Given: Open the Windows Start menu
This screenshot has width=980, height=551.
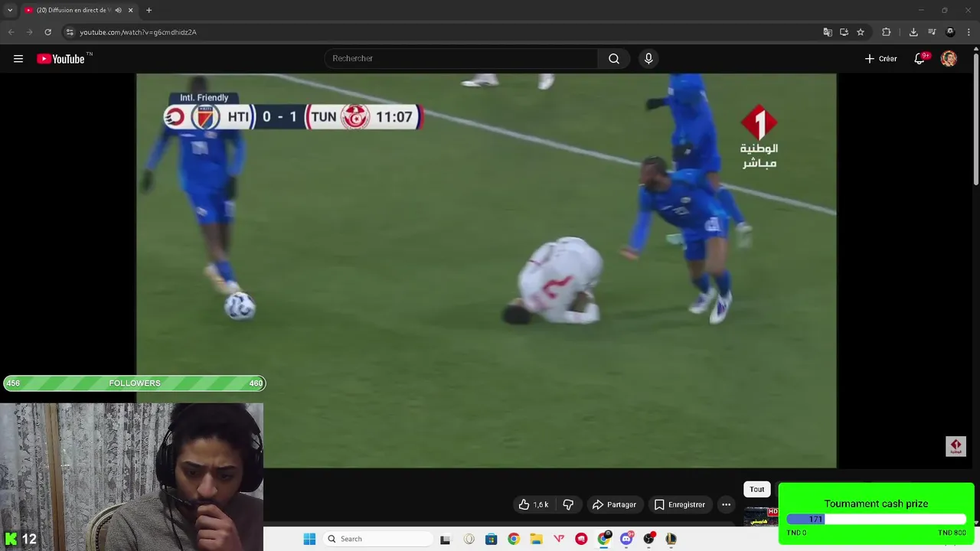Looking at the screenshot, I should tap(309, 539).
